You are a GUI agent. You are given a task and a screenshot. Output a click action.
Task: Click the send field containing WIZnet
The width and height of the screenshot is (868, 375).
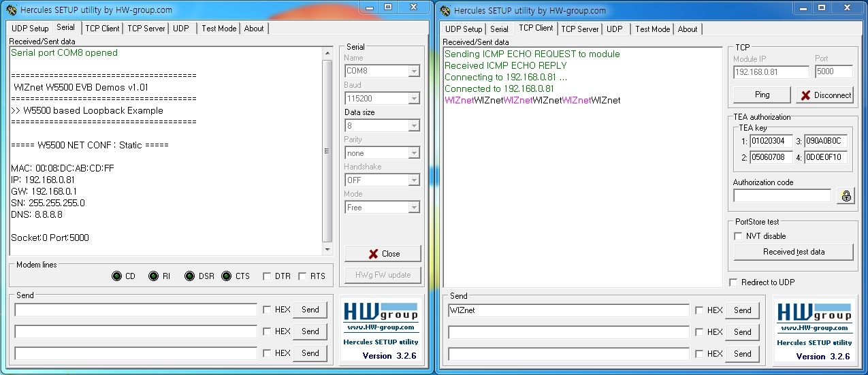(568, 310)
